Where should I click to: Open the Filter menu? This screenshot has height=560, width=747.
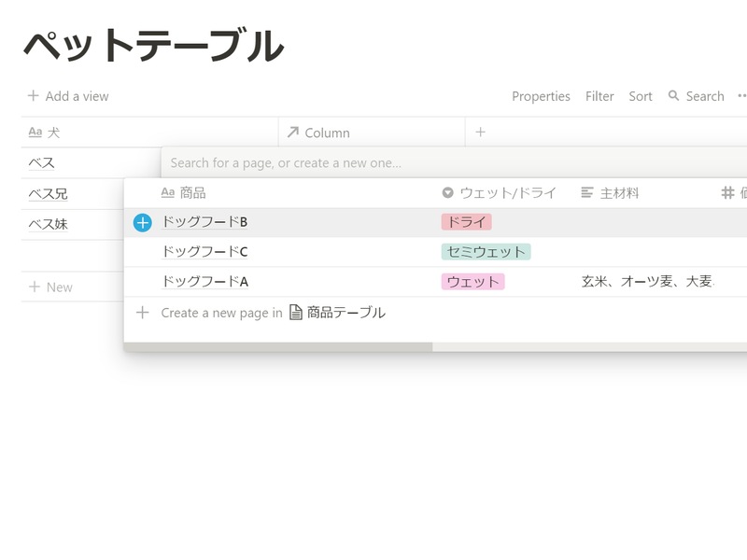click(x=599, y=96)
